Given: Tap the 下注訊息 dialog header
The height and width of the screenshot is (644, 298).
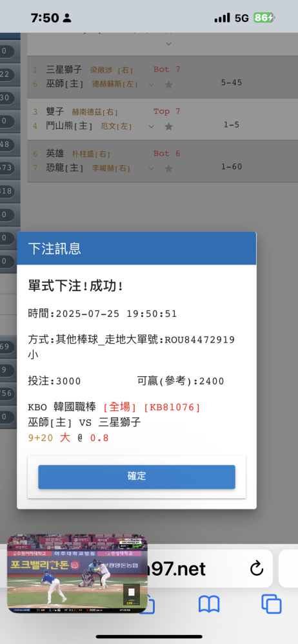Looking at the screenshot, I should (137, 249).
